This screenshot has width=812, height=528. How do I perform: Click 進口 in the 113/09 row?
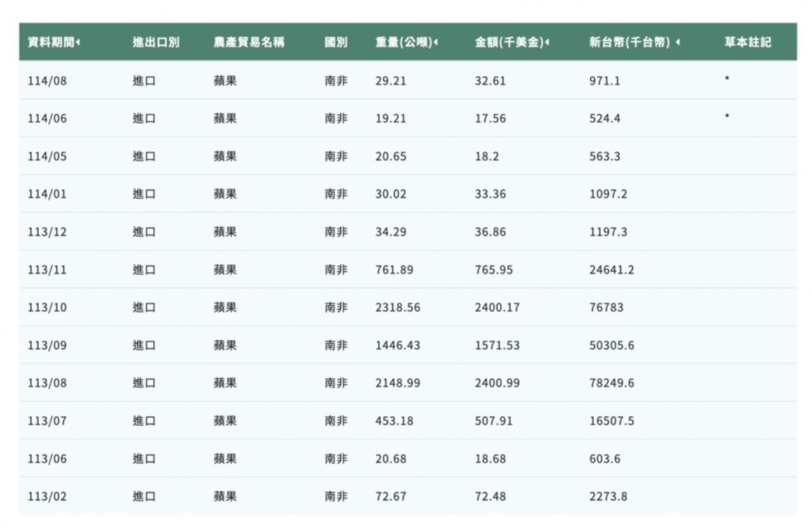(x=144, y=345)
